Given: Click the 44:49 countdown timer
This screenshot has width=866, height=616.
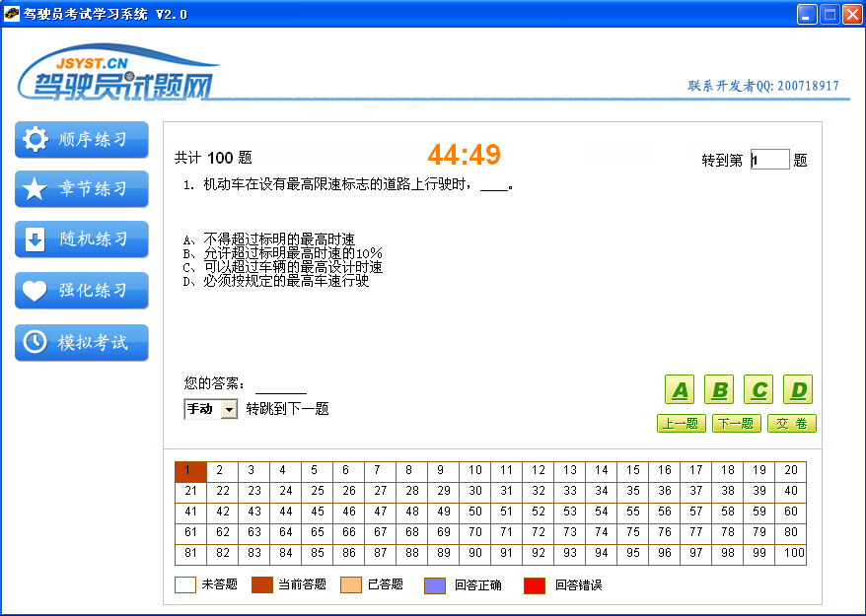Looking at the screenshot, I should click(464, 155).
